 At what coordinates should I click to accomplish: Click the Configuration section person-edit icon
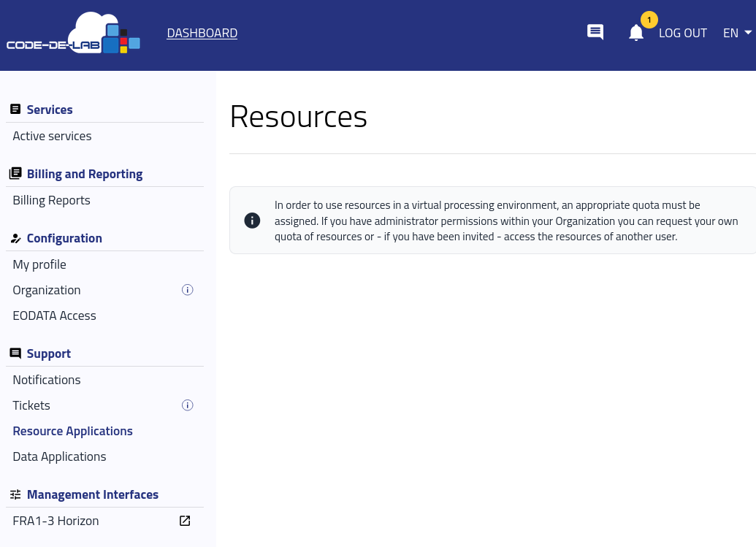15,238
